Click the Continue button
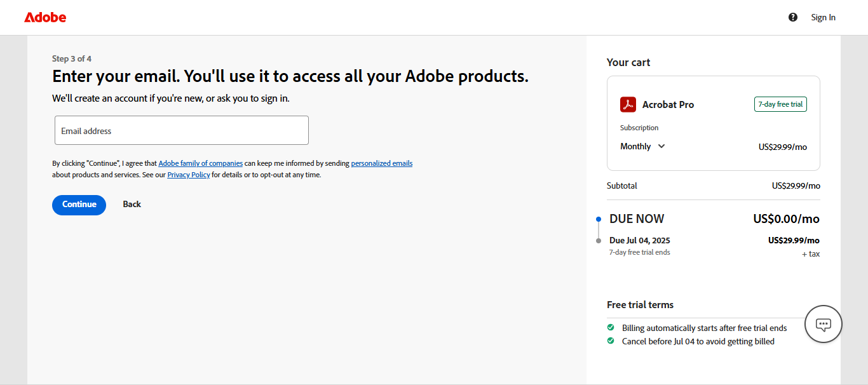Screen dimensions: 868x385 pos(79,205)
